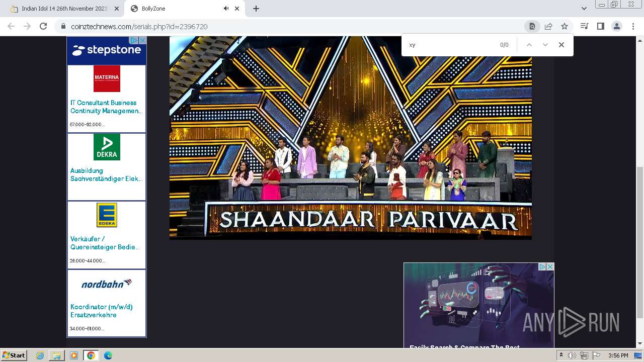The width and height of the screenshot is (644, 362).
Task: Close the trading chart ad
Action: [550, 266]
